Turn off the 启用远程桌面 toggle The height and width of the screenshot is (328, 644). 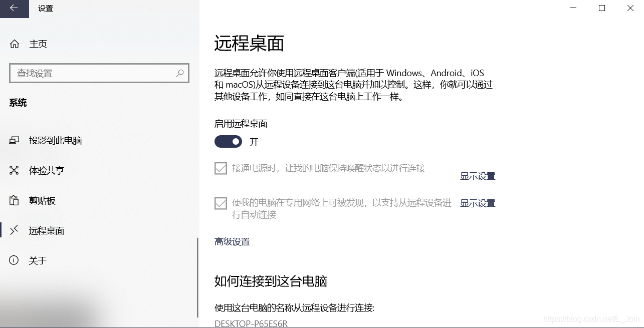coord(228,142)
